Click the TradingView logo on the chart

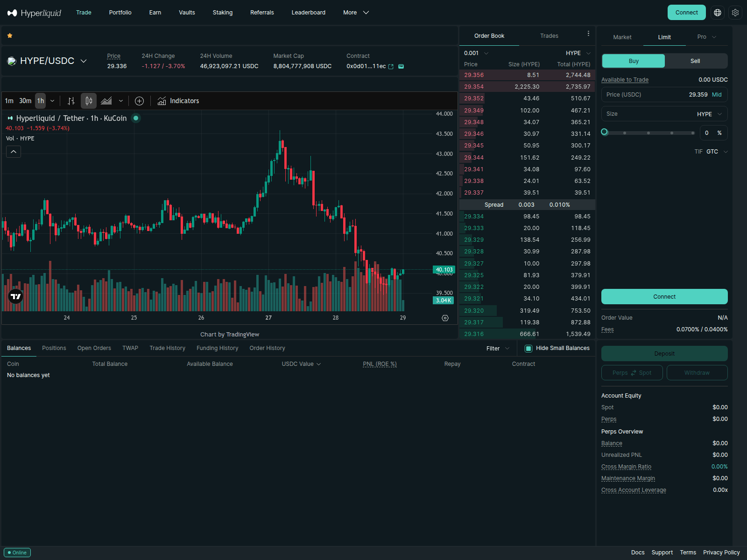[x=16, y=296]
